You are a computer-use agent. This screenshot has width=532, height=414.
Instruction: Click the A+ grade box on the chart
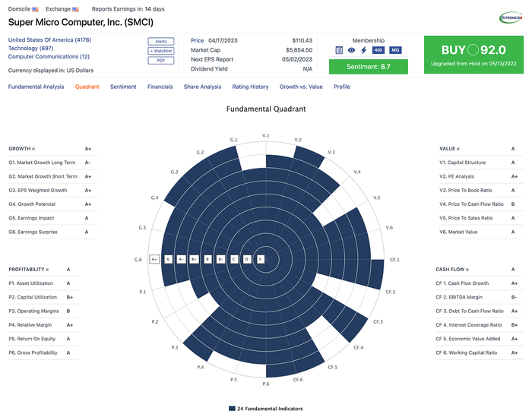pyautogui.click(x=155, y=259)
